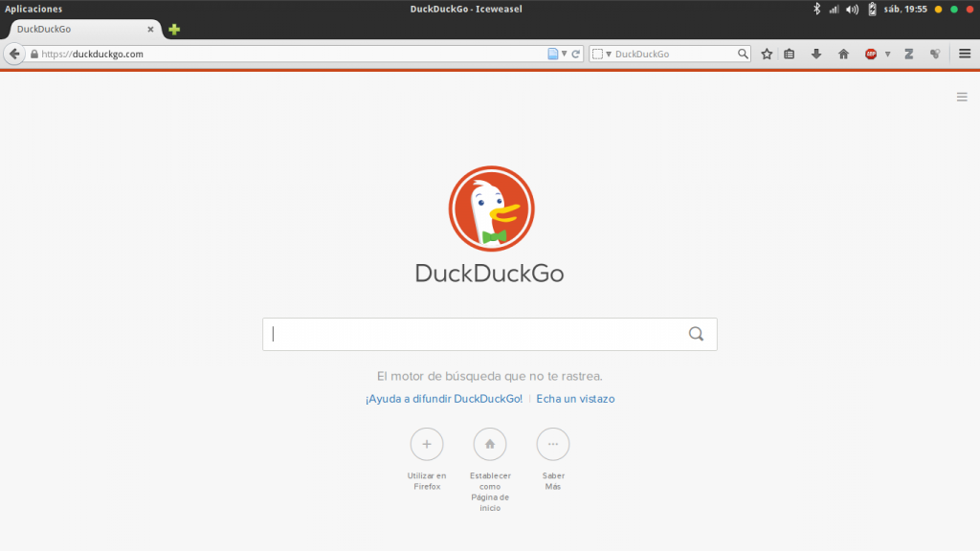
Task: Click the browser home icon
Action: pos(843,55)
